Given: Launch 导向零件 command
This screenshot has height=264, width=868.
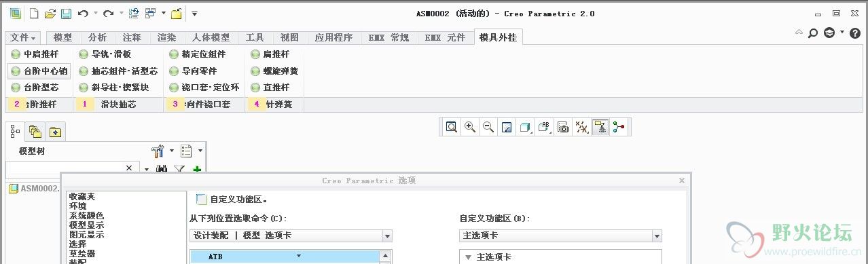Looking at the screenshot, I should click(x=193, y=71).
